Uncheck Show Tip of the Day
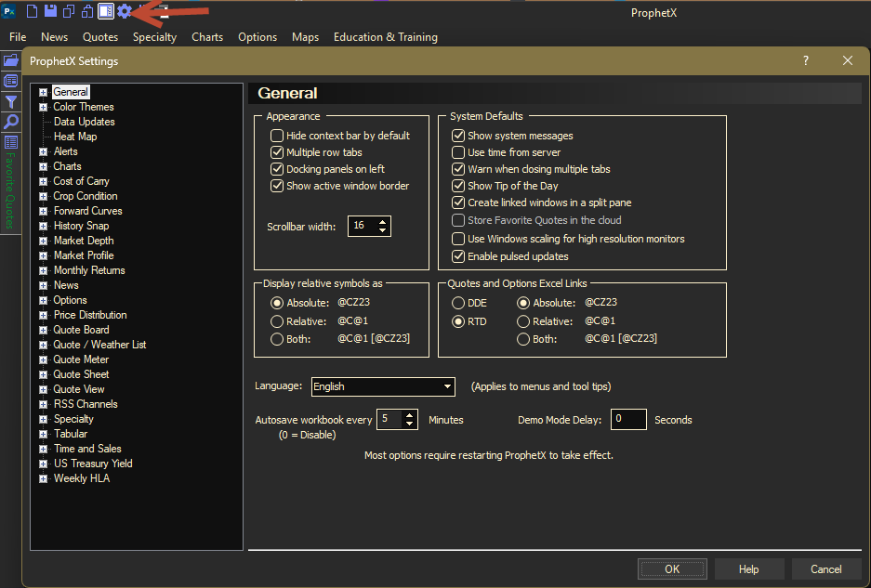 pos(458,186)
